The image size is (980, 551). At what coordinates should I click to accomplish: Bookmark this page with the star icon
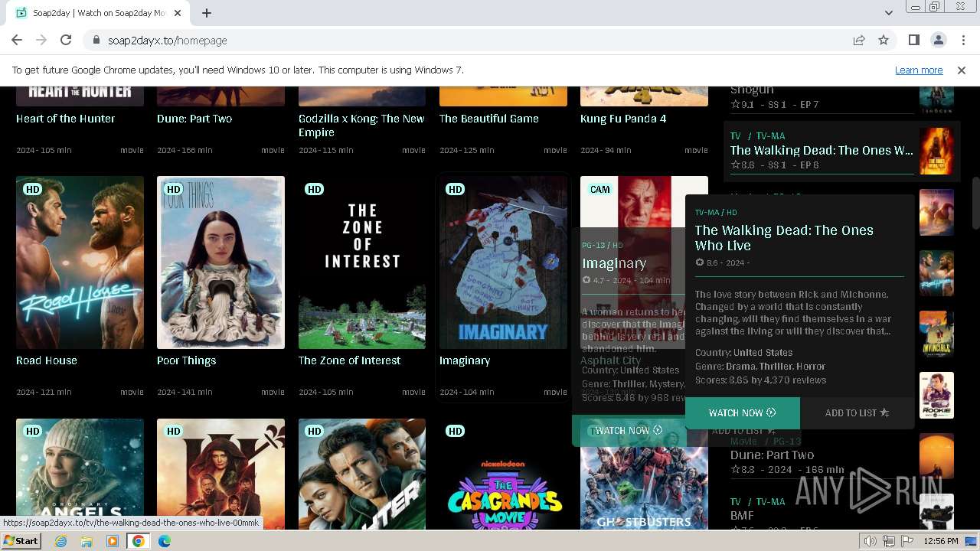click(884, 41)
